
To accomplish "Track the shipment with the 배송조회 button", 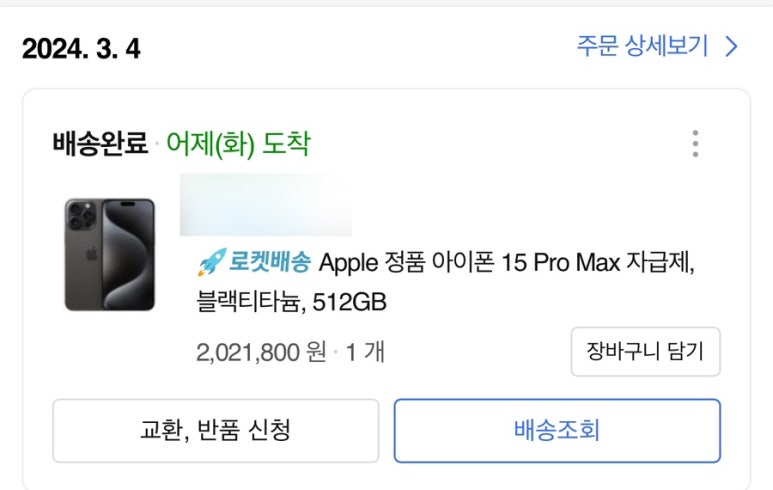I will (x=557, y=431).
